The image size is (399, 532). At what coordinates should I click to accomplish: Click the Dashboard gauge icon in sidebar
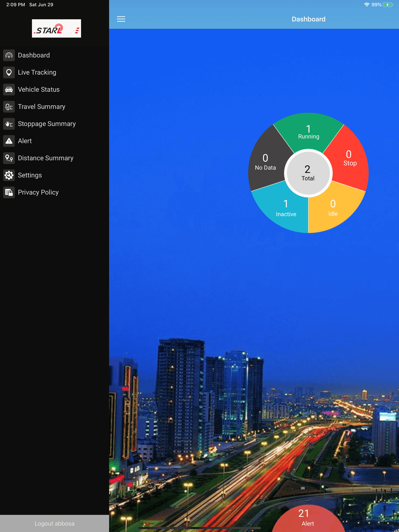[x=9, y=55]
